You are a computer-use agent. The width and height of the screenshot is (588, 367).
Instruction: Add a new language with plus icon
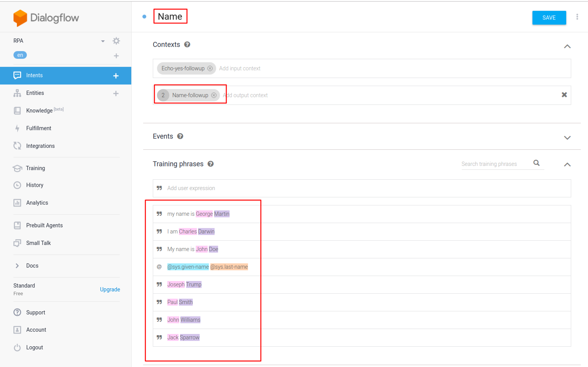pyautogui.click(x=116, y=56)
